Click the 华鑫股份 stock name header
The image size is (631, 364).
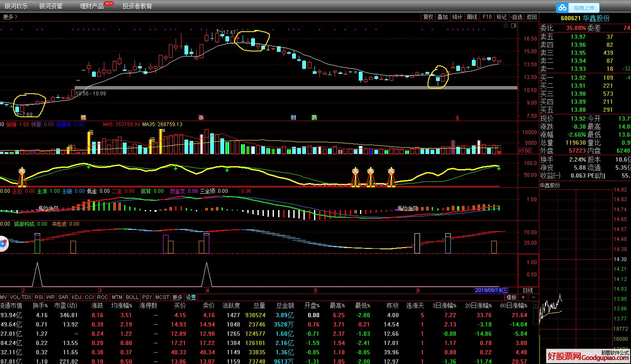point(596,18)
